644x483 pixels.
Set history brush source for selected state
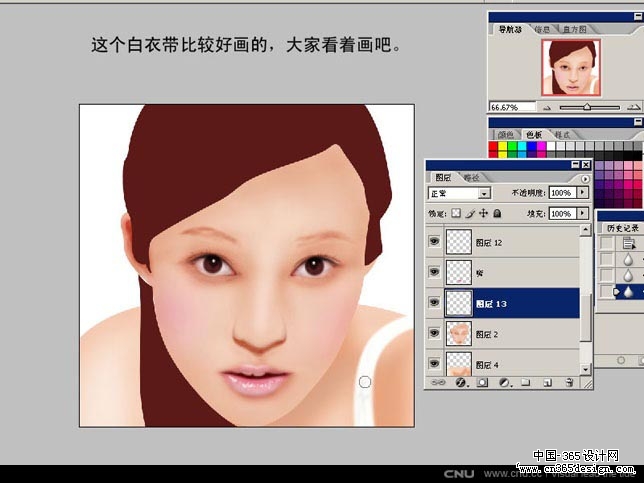point(606,292)
